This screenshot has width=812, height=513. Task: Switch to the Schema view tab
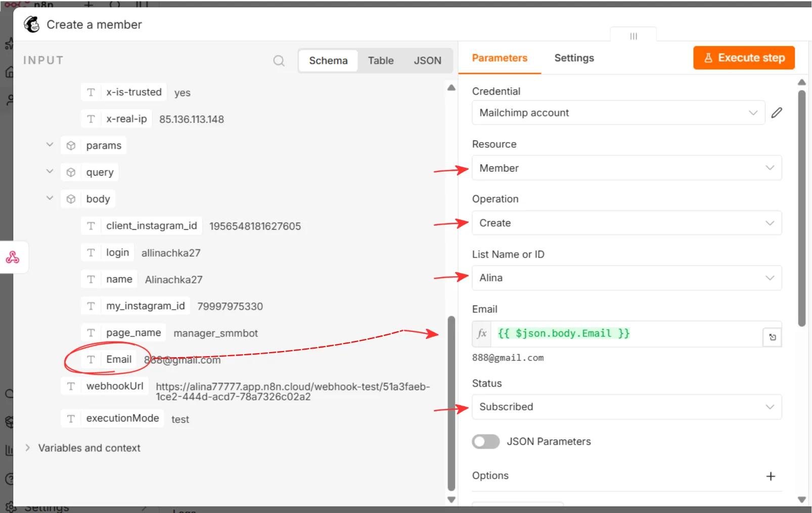(x=328, y=61)
